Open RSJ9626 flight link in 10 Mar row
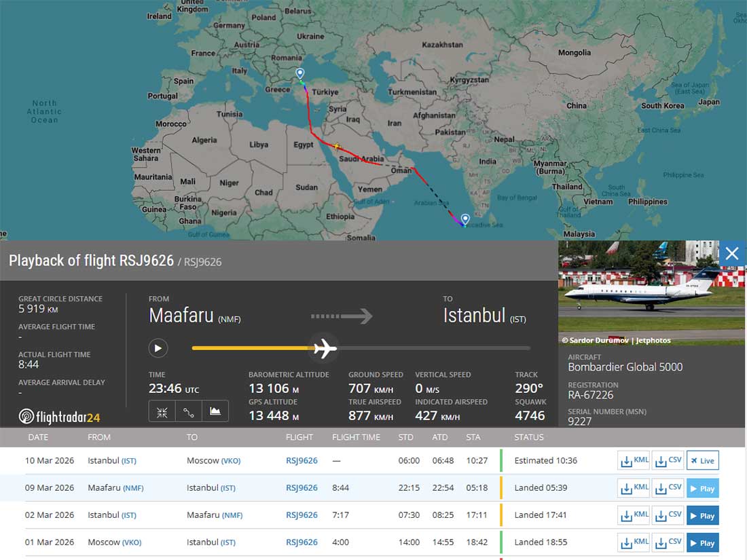The height and width of the screenshot is (560, 747). (x=302, y=460)
